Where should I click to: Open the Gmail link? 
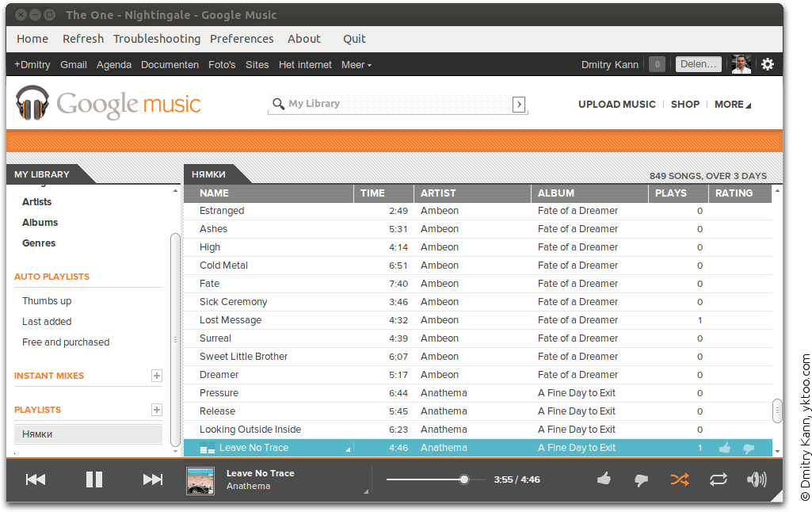tap(74, 65)
